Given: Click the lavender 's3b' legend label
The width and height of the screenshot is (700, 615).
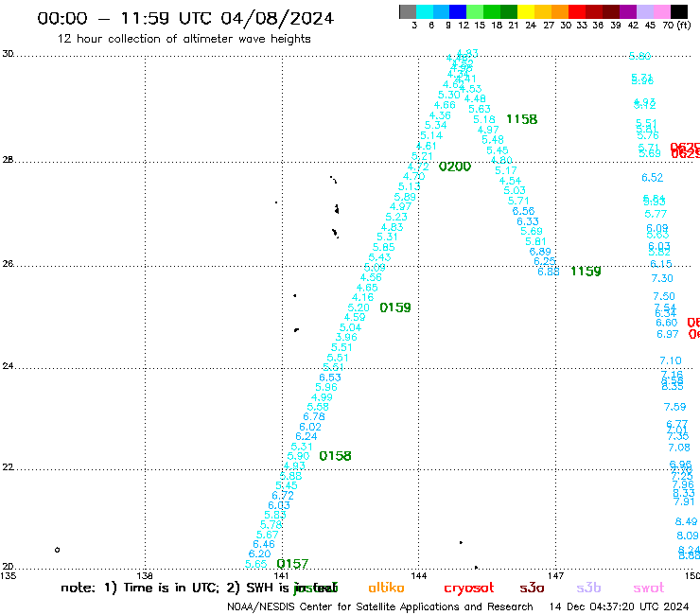Looking at the screenshot, I should coord(588,588).
